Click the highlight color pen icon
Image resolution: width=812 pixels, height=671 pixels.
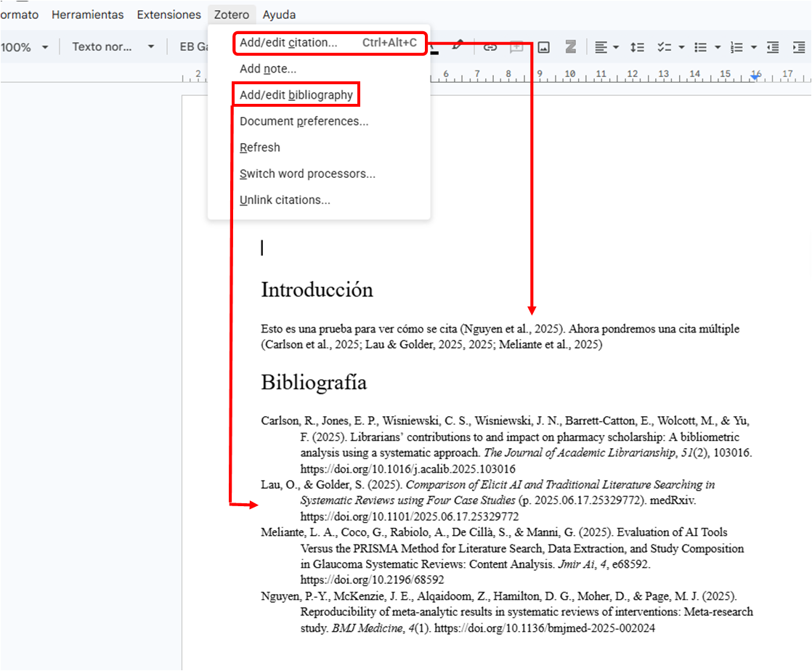click(457, 46)
